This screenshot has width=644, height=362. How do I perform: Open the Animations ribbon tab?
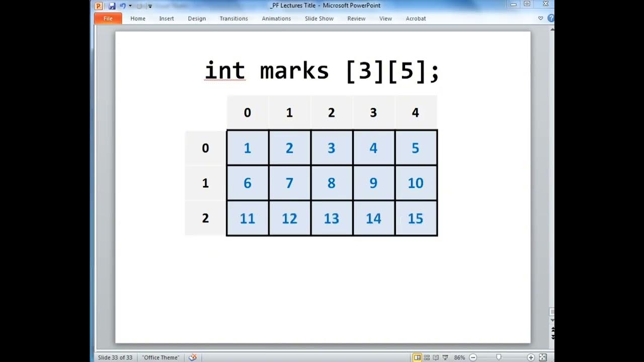pyautogui.click(x=276, y=19)
